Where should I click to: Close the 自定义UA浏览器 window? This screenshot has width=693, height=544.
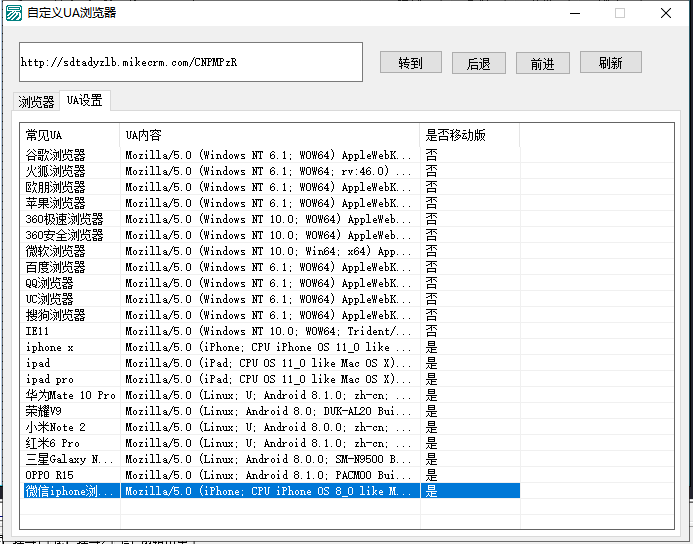click(666, 13)
